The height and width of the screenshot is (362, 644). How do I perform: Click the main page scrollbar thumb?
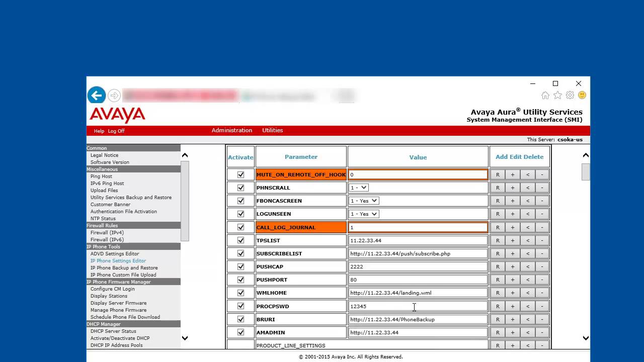[586, 171]
